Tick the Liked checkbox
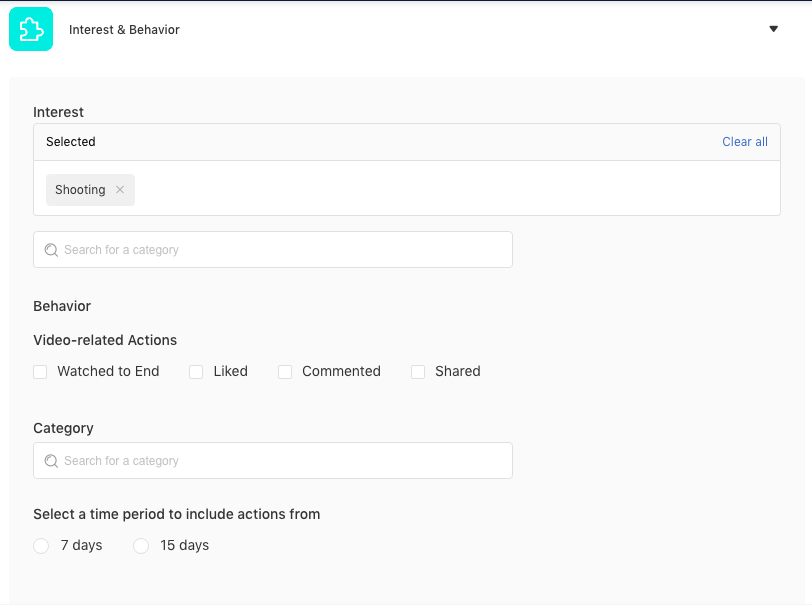The height and width of the screenshot is (606, 812). click(x=196, y=372)
